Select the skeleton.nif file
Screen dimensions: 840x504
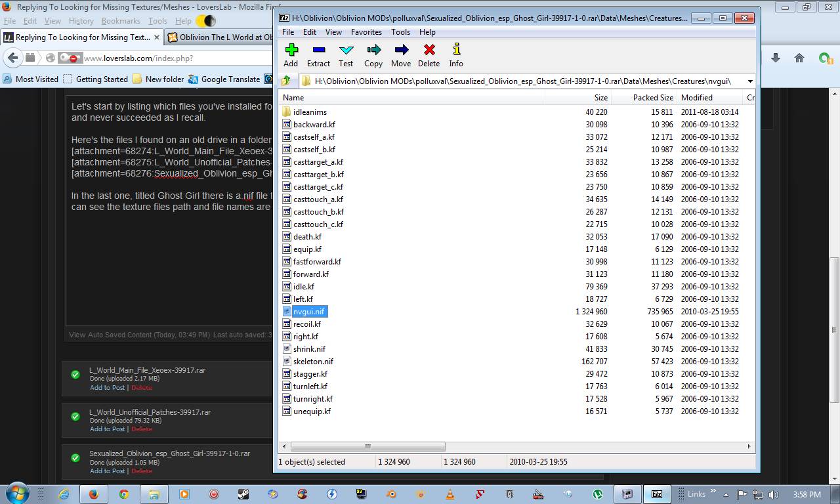(x=313, y=362)
